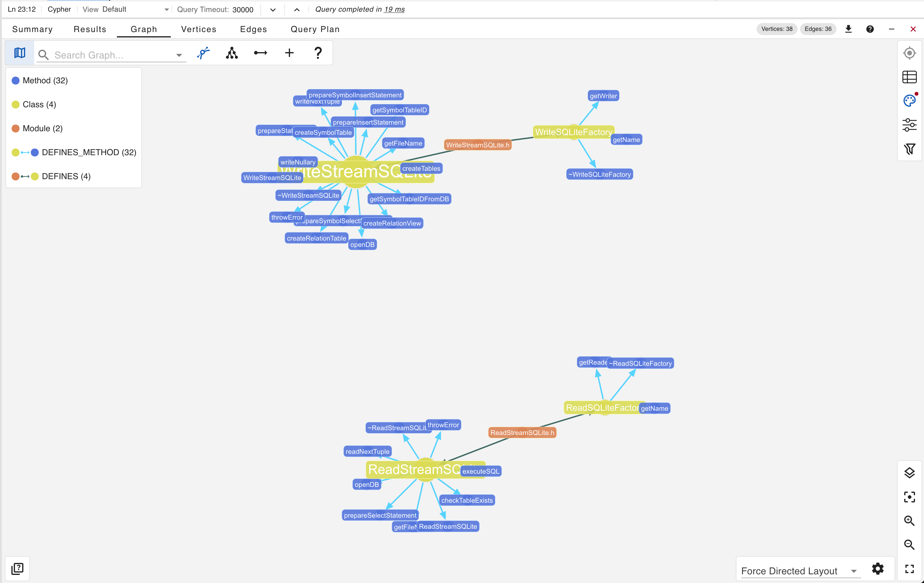The height and width of the screenshot is (583, 924).
Task: Click the edge expansion arrow icon
Action: coord(260,53)
